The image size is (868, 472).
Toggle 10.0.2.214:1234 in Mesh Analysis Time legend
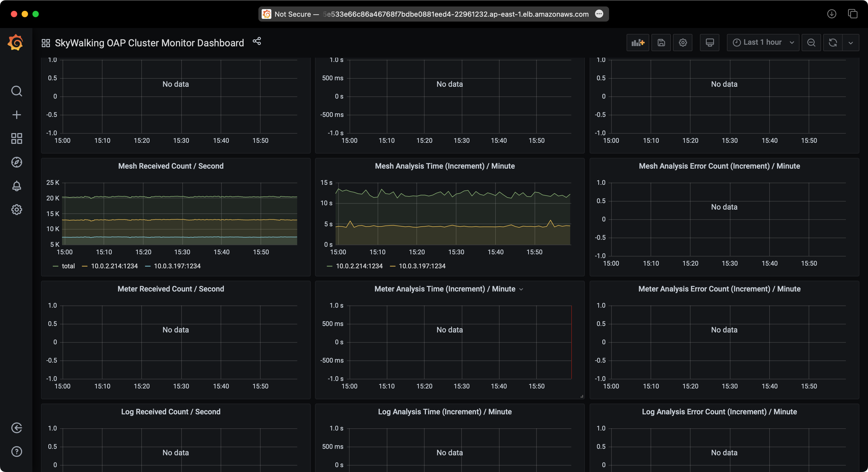coord(359,266)
